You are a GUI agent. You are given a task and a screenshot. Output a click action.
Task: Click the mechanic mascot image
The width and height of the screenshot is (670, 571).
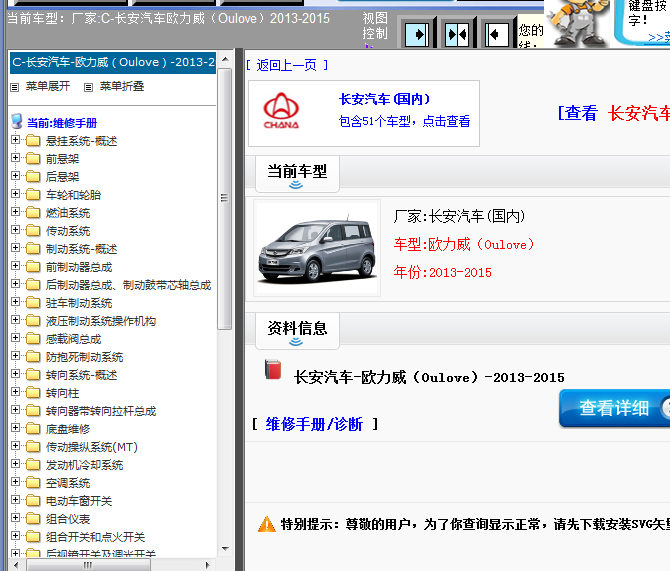coord(578,24)
